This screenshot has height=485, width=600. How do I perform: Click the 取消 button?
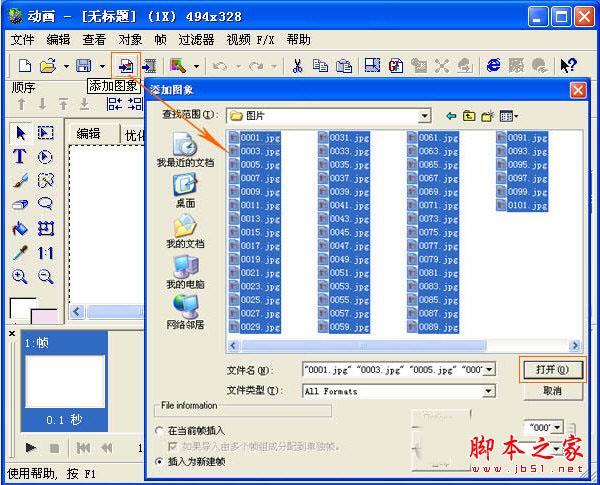552,391
